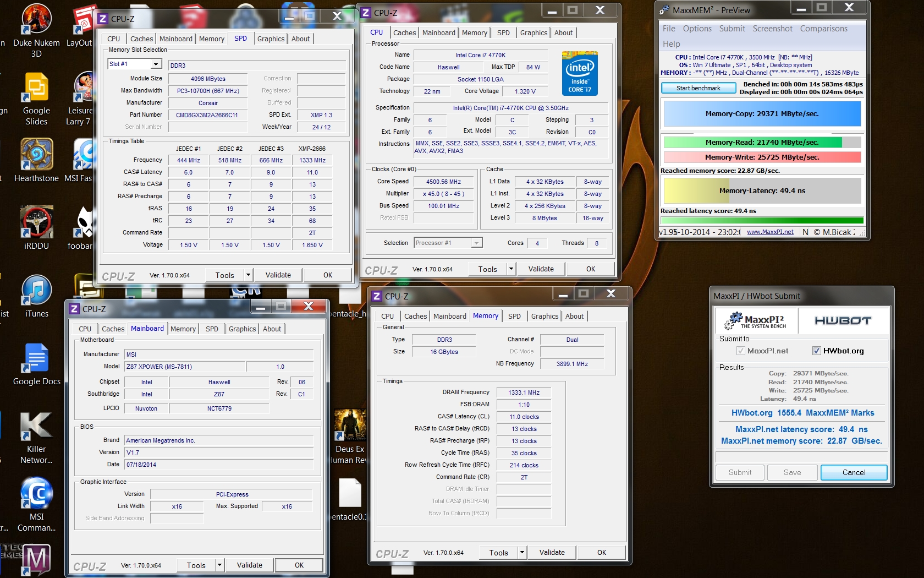Expand Tools dropdown arrow in SPD window

pos(248,275)
